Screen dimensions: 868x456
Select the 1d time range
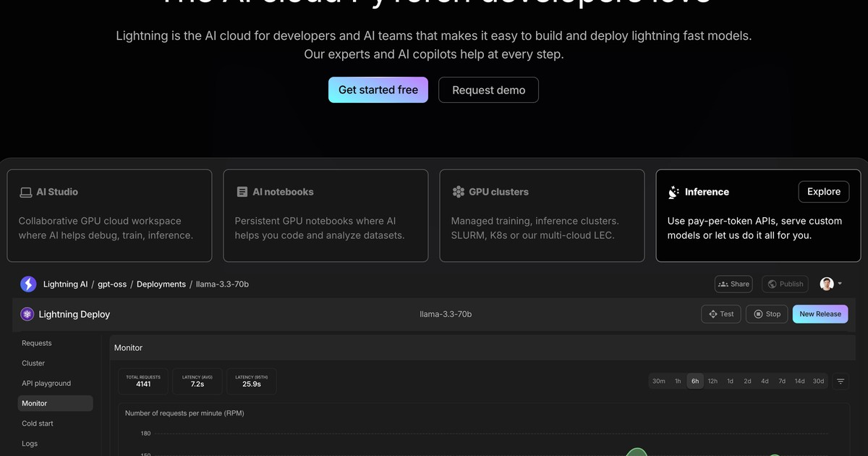(x=730, y=381)
